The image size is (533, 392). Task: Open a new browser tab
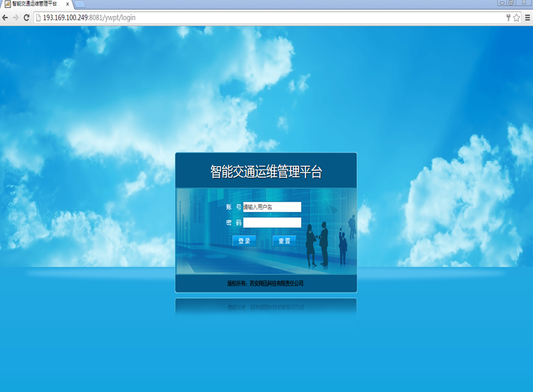pyautogui.click(x=80, y=4)
